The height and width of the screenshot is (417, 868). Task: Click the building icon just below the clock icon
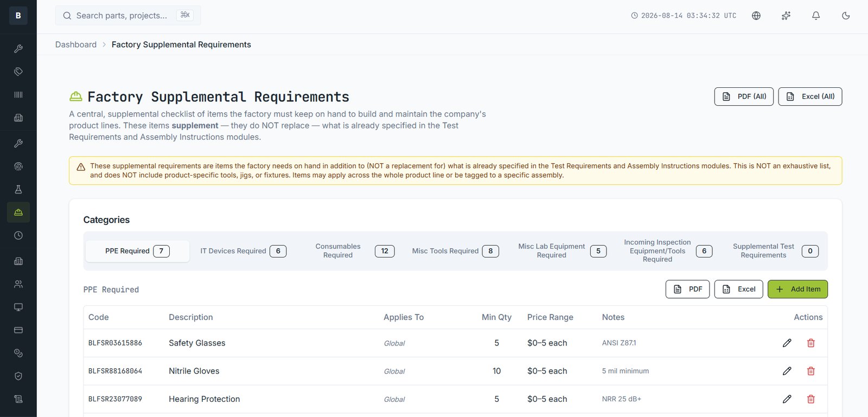click(18, 261)
